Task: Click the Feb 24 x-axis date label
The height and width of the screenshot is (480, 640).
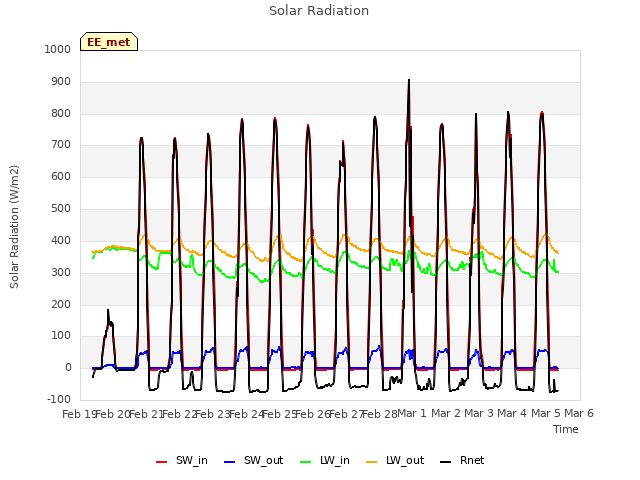Action: coord(247,414)
